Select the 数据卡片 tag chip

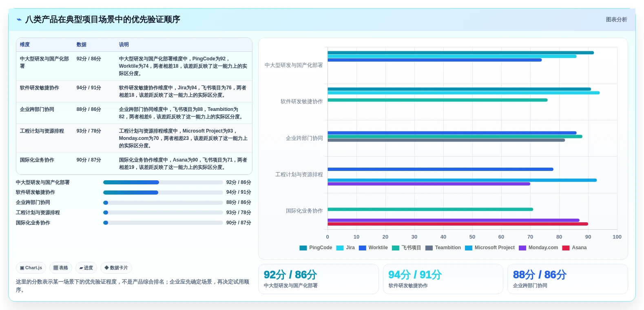[116, 268]
